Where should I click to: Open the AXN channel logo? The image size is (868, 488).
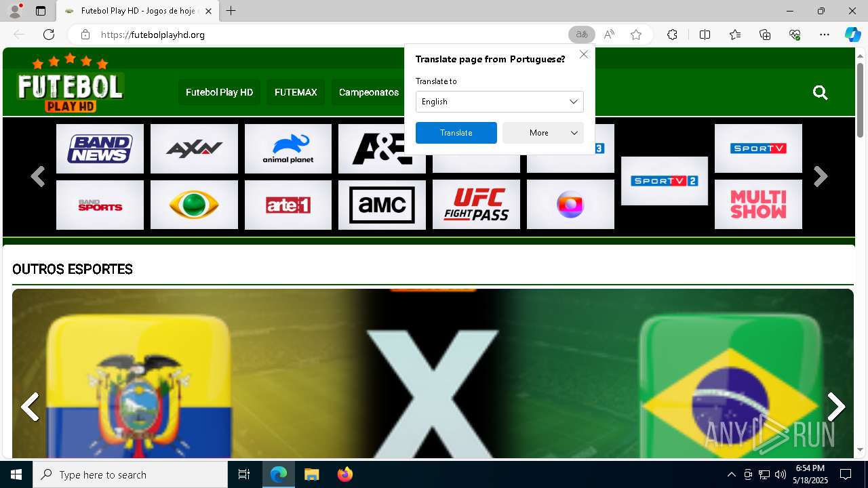pyautogui.click(x=194, y=148)
